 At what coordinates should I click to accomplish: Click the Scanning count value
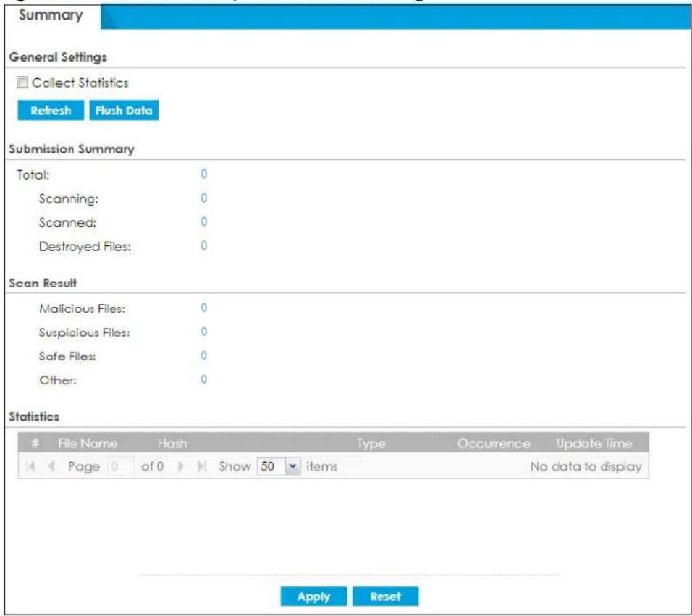203,198
